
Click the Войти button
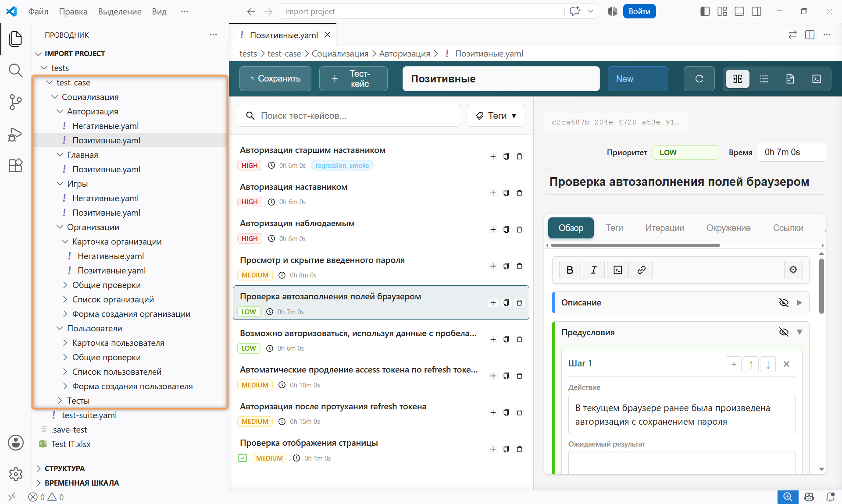point(639,11)
